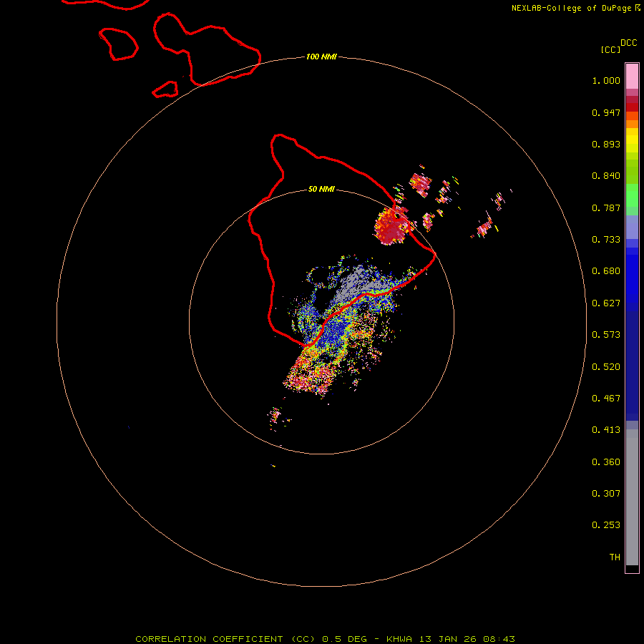Click the dense red circular echo cluster
The height and width of the screenshot is (644, 644).
pyautogui.click(x=391, y=227)
